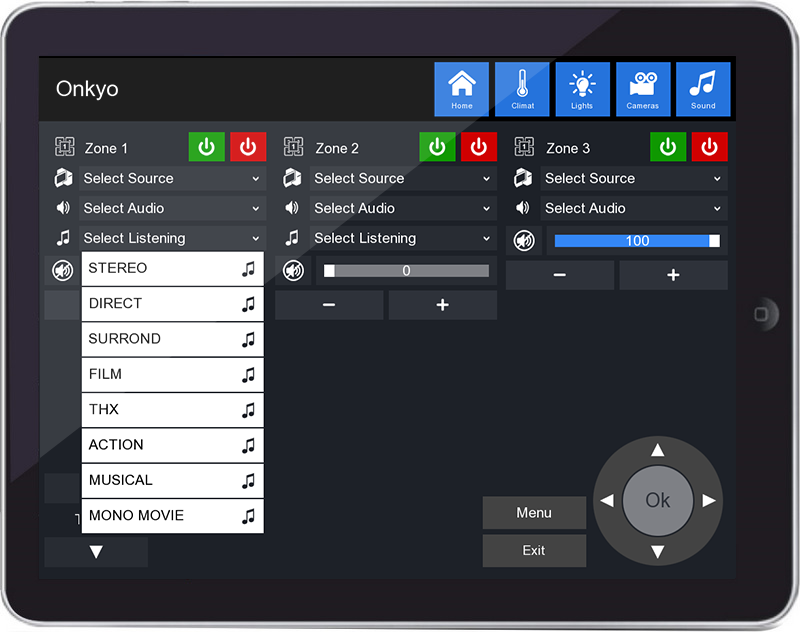Expand Zone 3 Select Source dropdown

click(634, 178)
